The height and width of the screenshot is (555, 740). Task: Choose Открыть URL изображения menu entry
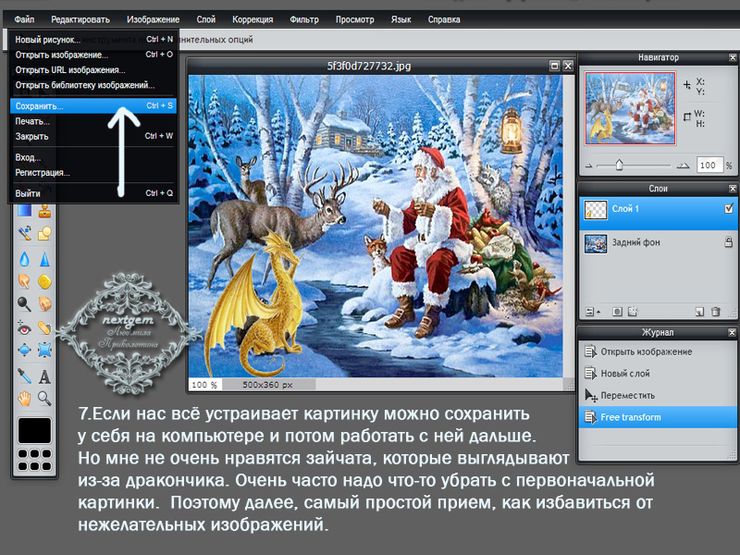point(93,70)
